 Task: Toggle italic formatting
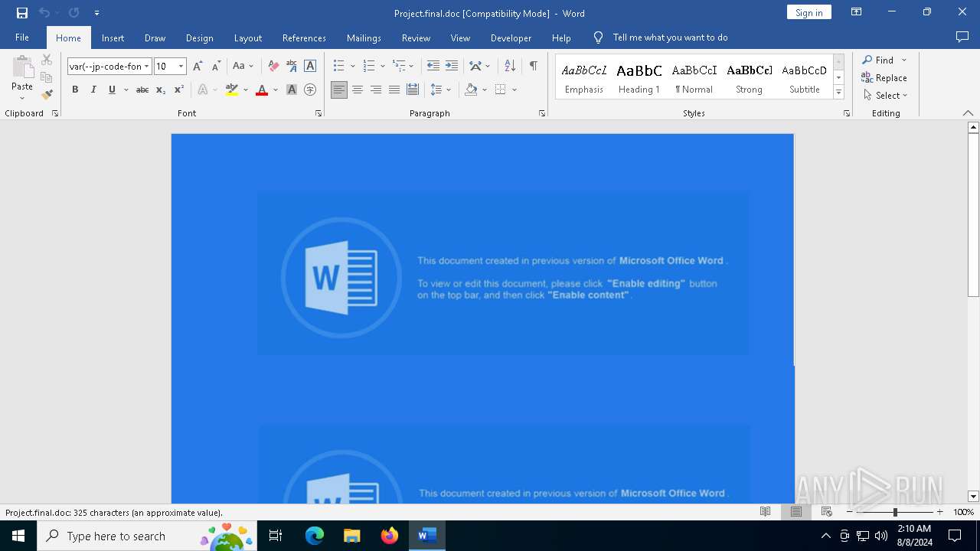[93, 90]
